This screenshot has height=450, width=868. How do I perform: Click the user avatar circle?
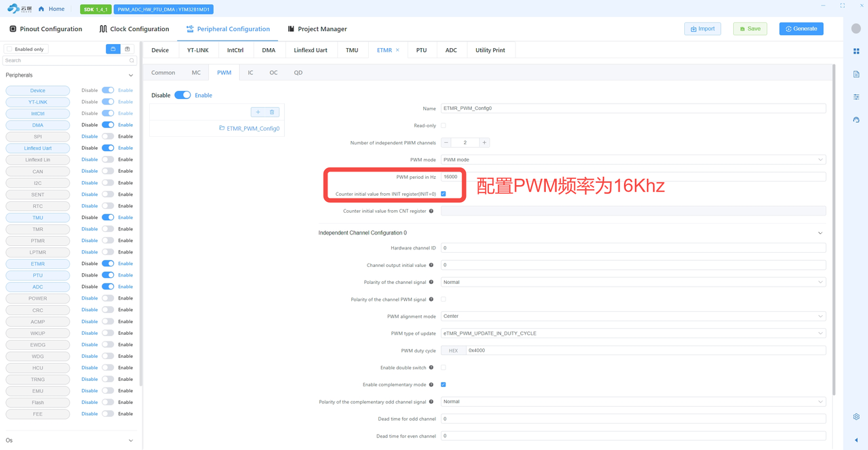(x=856, y=29)
